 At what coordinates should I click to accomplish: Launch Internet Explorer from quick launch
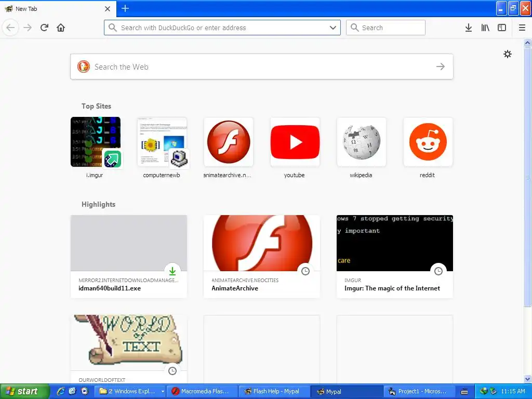[x=61, y=391]
